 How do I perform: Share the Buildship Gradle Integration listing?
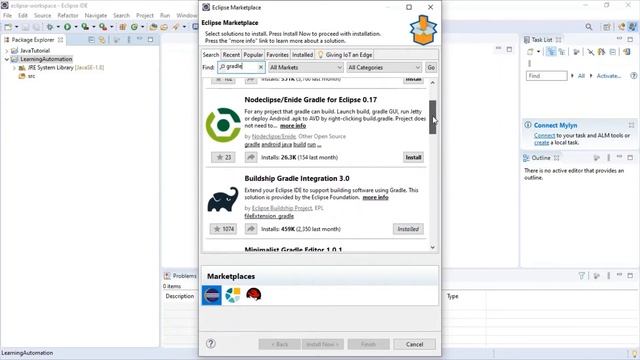(x=251, y=229)
